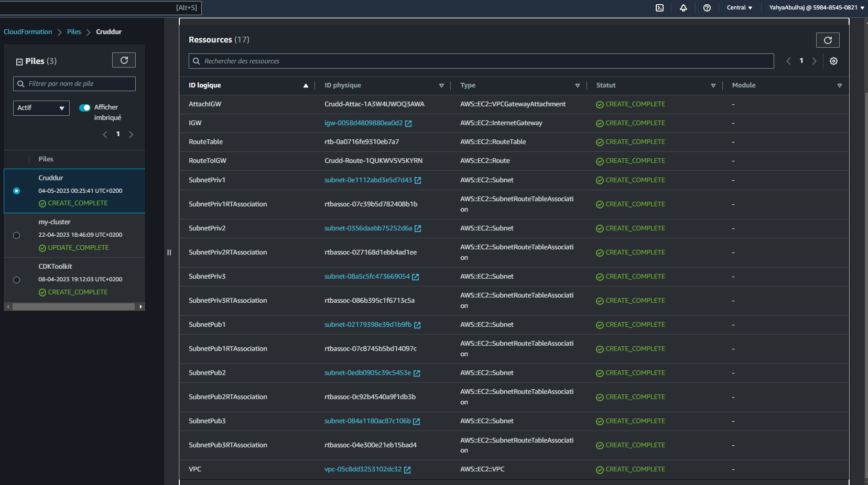Viewport: 868px width, 485px height.
Task: Open the Actif status filter dropdown
Action: click(41, 108)
